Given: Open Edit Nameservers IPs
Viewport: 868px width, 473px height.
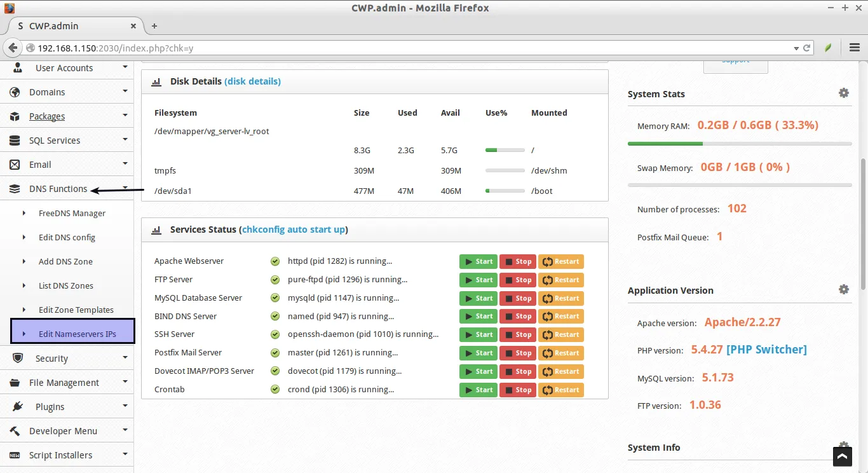Looking at the screenshot, I should [x=77, y=334].
